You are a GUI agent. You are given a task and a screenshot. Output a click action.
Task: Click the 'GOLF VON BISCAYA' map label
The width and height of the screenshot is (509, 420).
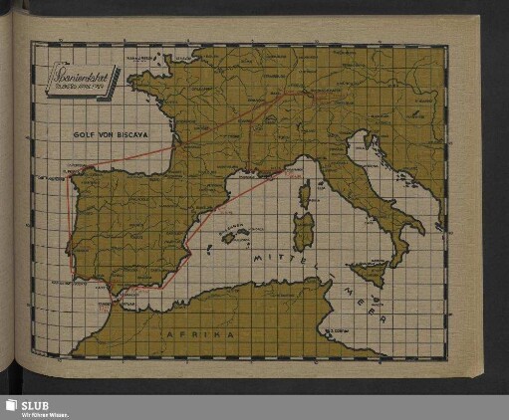111,134
